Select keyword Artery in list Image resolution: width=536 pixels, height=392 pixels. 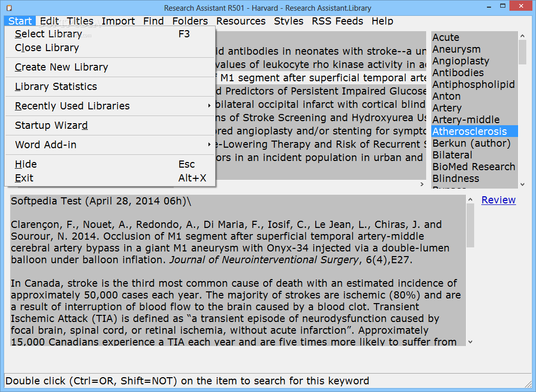click(x=475, y=108)
